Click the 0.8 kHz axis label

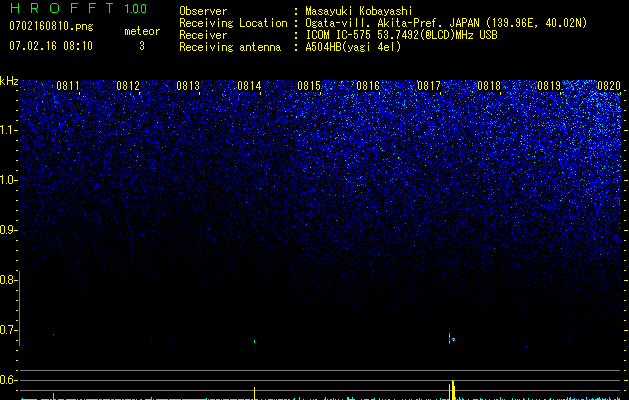coord(8,280)
